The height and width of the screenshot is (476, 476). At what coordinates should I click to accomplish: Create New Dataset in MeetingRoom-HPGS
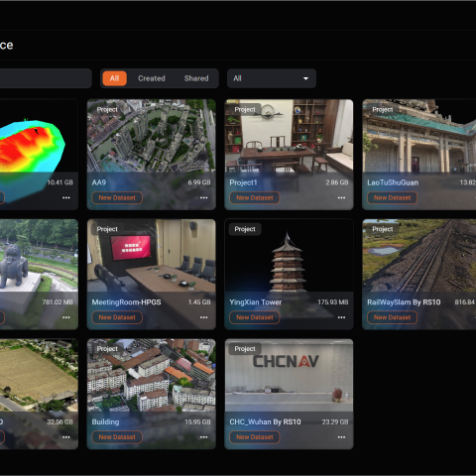(x=117, y=317)
